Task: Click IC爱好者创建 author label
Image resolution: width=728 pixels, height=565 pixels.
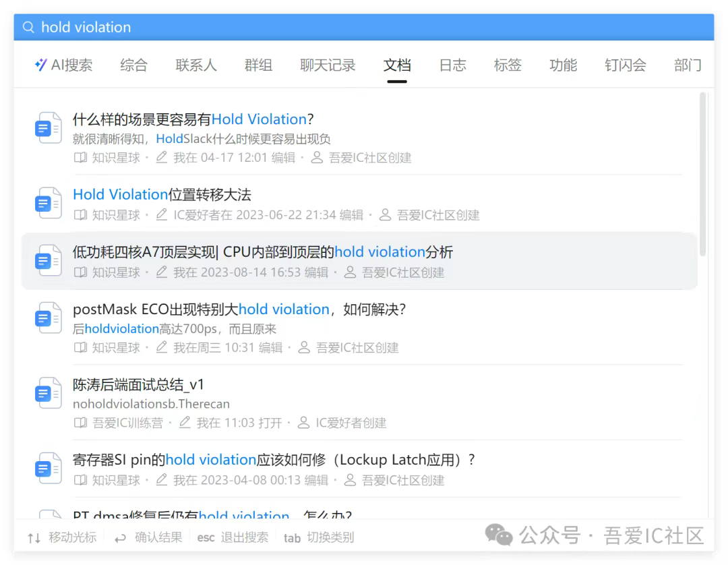Action: coord(351,423)
